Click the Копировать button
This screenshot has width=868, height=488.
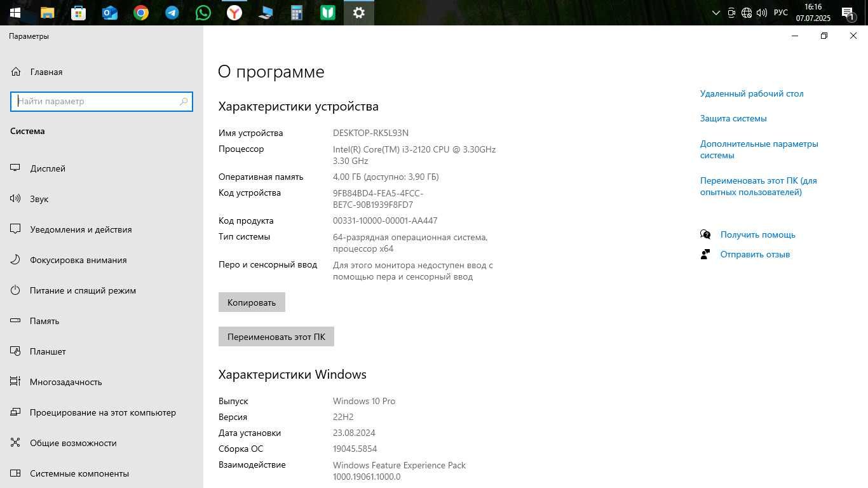coord(252,302)
